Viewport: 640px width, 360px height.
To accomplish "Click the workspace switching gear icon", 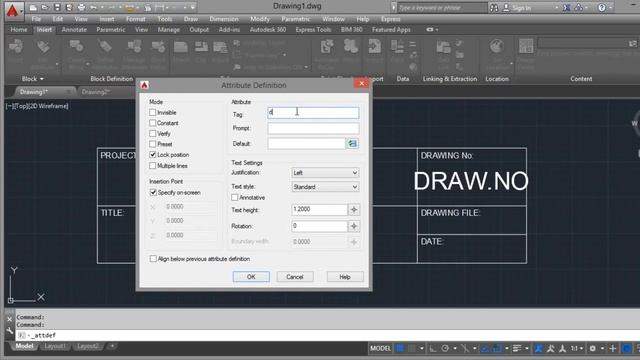I will click(x=593, y=348).
